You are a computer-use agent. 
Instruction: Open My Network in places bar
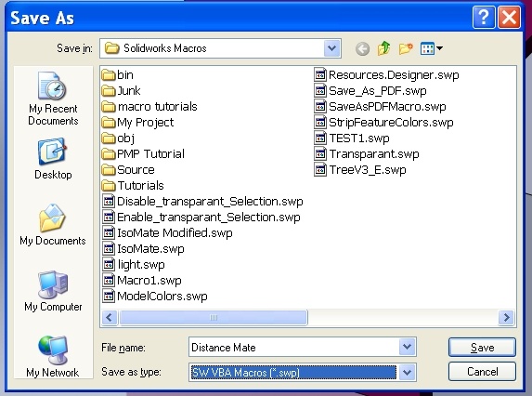(53, 356)
